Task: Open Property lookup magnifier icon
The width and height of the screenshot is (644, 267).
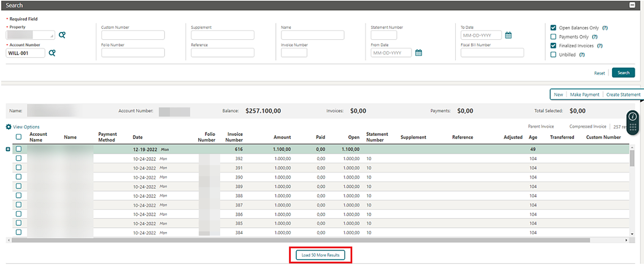Action: 62,35
